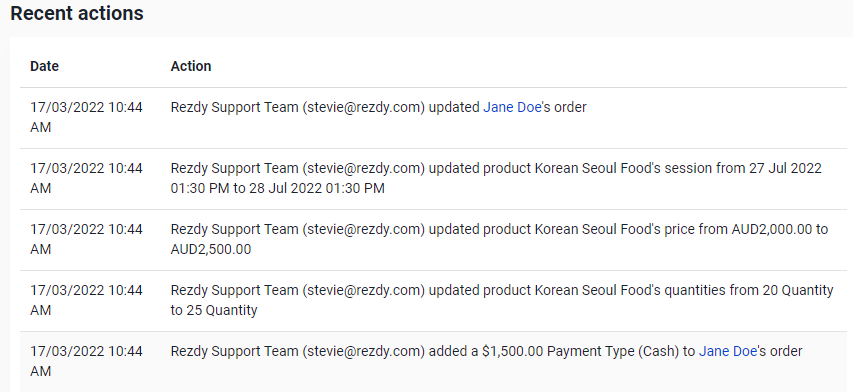Click the 'to 25 Quantity' text
This screenshot has height=392, width=853.
[x=214, y=310]
